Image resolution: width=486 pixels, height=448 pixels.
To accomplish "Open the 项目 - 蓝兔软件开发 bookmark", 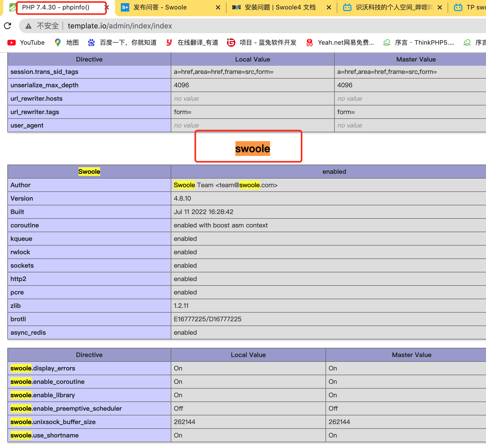I will click(262, 43).
